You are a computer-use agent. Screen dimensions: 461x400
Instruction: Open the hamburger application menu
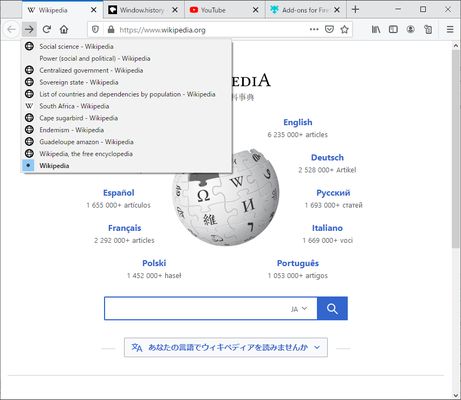pyautogui.click(x=450, y=29)
